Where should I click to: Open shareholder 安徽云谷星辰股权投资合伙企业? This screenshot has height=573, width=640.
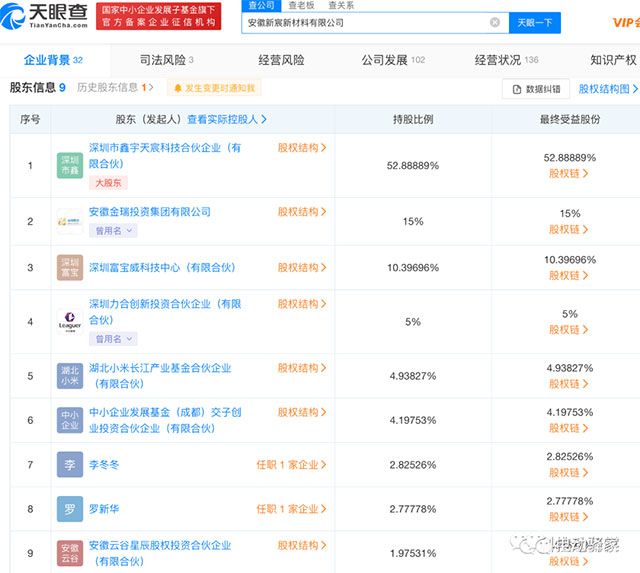coord(160,553)
